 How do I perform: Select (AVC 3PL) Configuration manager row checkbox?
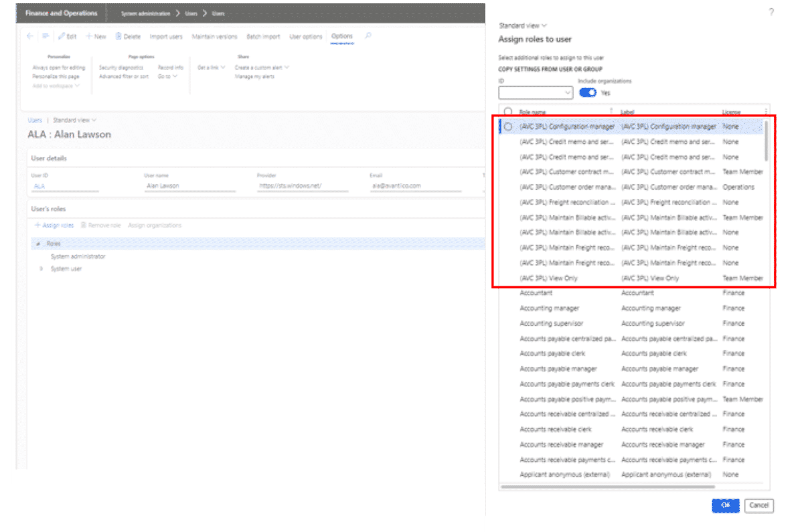click(508, 127)
